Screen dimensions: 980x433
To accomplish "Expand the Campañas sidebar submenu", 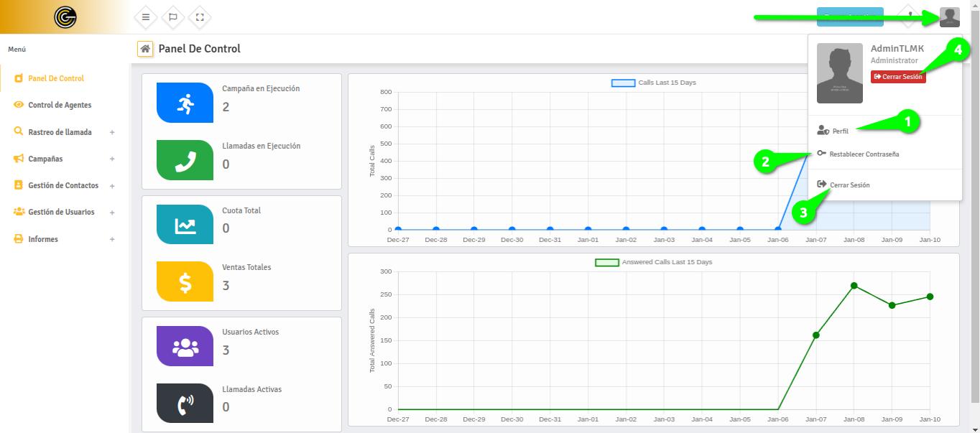I will pos(112,159).
